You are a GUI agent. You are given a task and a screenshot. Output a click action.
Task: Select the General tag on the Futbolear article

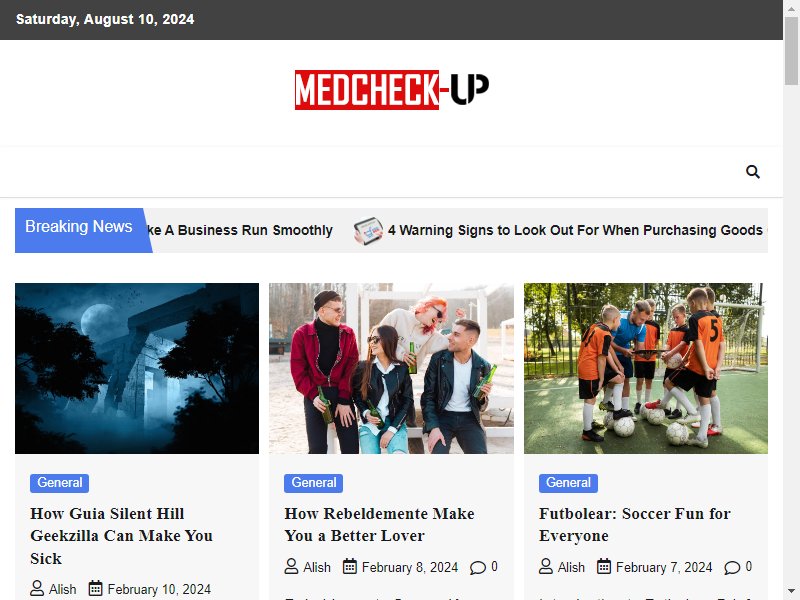pos(568,483)
